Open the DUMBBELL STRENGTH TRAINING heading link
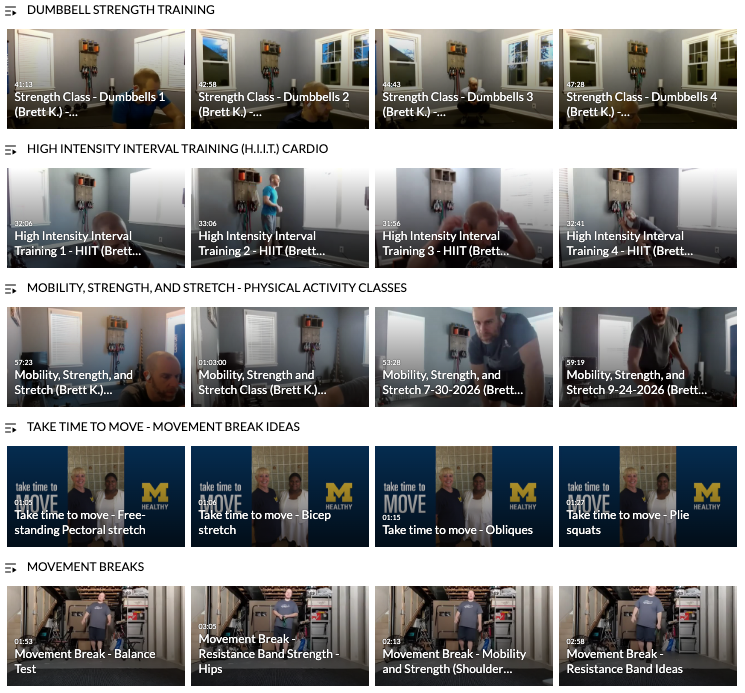Image resolution: width=745 pixels, height=693 pixels. [121, 10]
